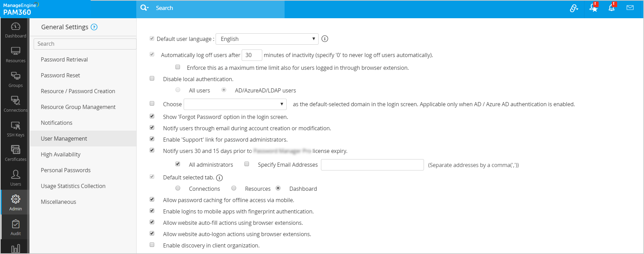The height and width of the screenshot is (254, 644).
Task: Open the Audit sidebar icon
Action: pos(15,228)
